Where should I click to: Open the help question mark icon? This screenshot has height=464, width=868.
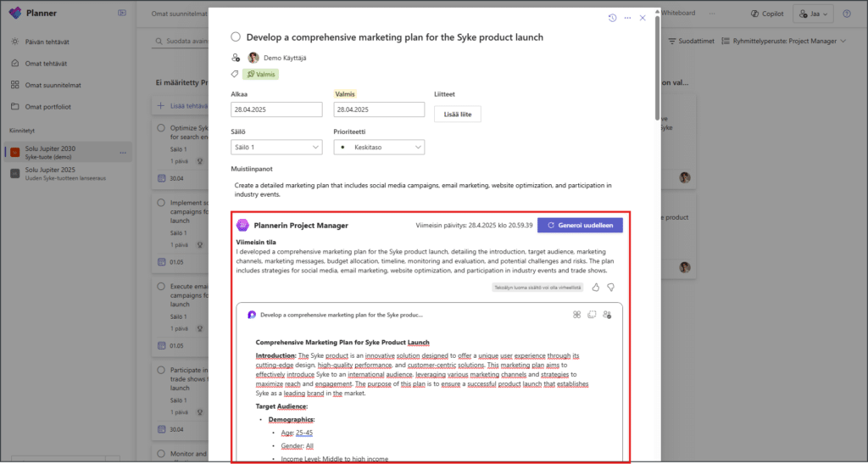click(x=847, y=14)
